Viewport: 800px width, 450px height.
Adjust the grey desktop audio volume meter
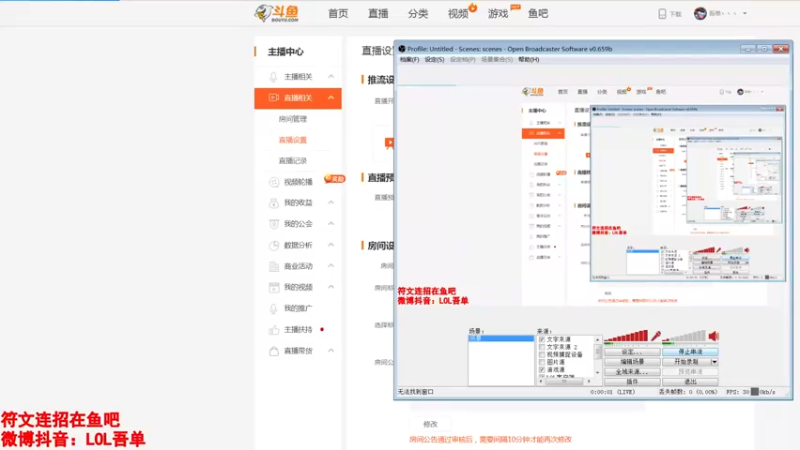(x=684, y=336)
